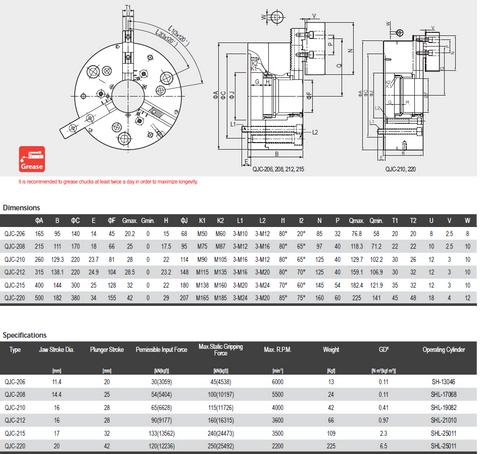Click the QJC-212 row label in Dimensions table
480x454 pixels.
(15, 272)
